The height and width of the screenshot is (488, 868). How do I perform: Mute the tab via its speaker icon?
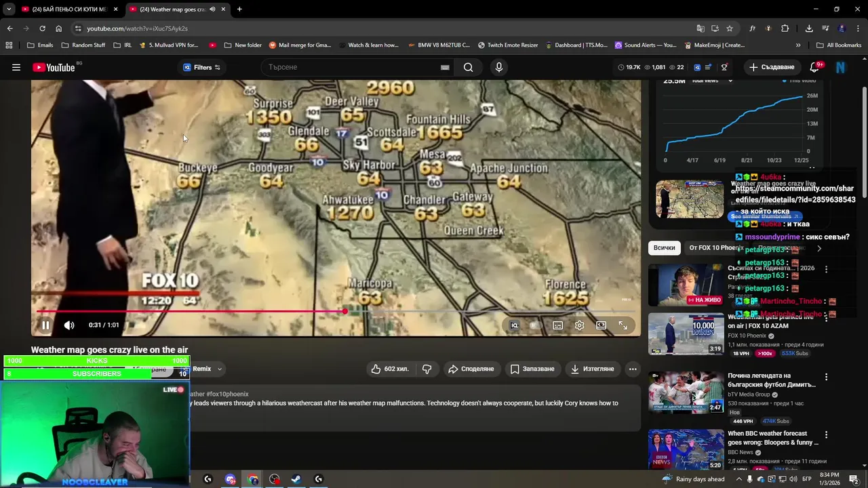click(212, 9)
